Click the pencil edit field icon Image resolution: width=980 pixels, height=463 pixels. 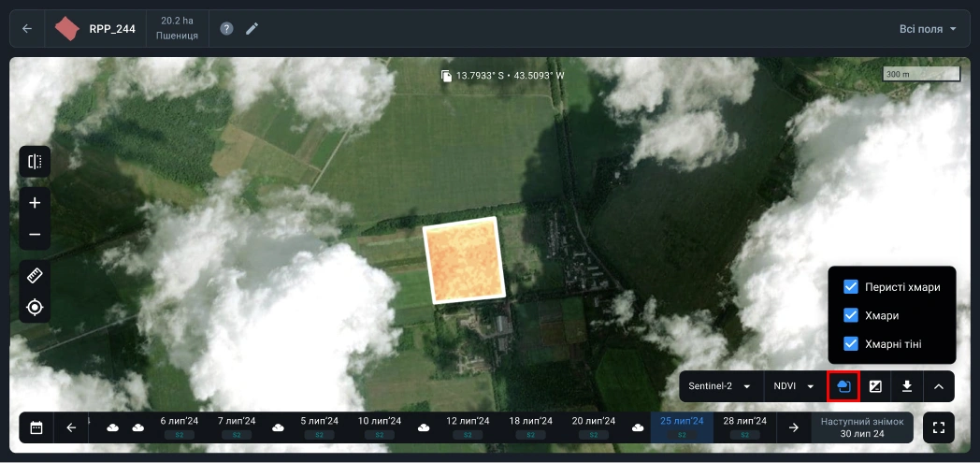252,29
